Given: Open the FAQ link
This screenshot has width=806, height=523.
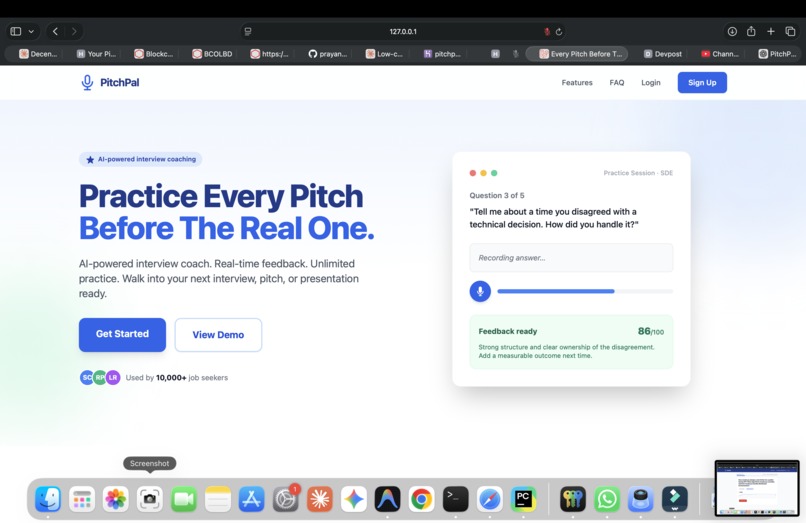Looking at the screenshot, I should coord(616,83).
